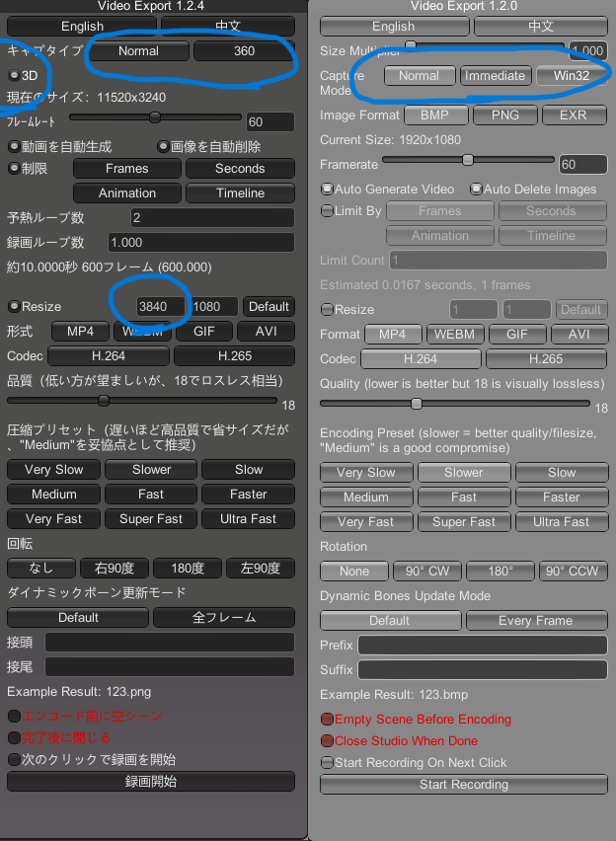Click the Size Multiplier slider

tap(484, 45)
